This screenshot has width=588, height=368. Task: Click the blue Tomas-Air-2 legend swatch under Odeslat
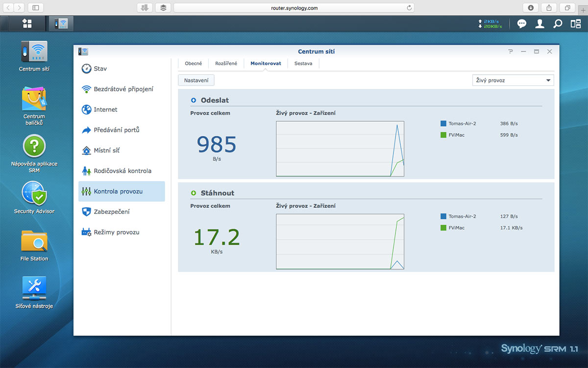coord(443,124)
